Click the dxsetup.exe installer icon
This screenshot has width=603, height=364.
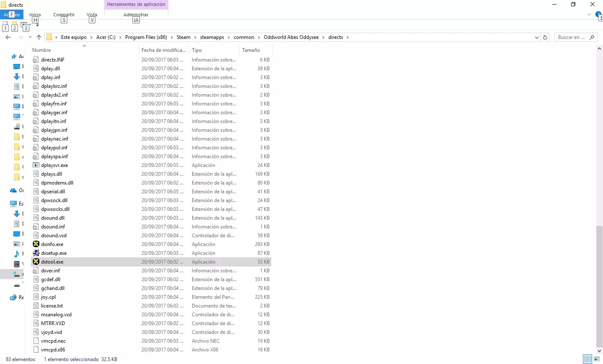(x=36, y=253)
